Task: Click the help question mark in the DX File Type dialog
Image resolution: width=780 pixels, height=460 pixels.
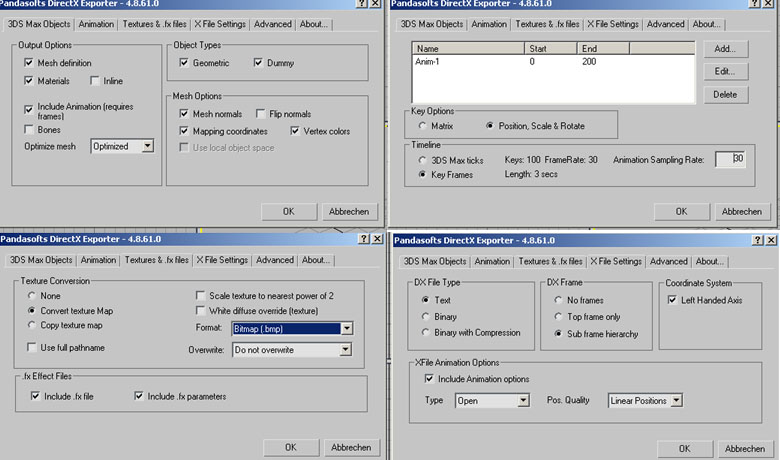Action: 755,240
